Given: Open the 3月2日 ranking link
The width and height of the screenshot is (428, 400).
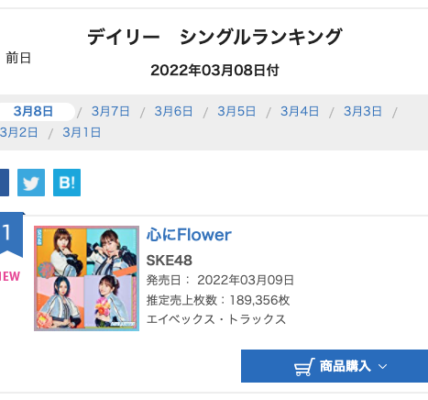Looking at the screenshot, I should point(18,132).
